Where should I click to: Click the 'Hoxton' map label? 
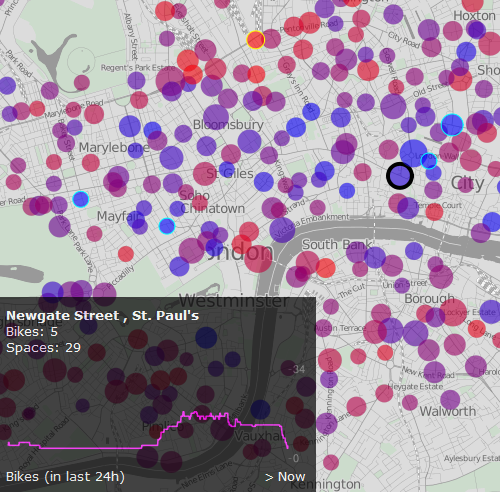tap(474, 16)
